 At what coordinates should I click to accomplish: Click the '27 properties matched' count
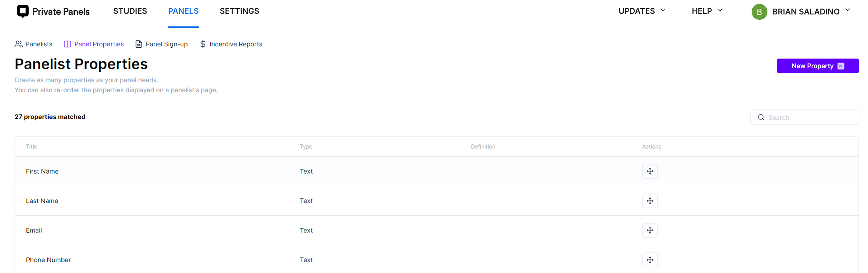point(50,117)
